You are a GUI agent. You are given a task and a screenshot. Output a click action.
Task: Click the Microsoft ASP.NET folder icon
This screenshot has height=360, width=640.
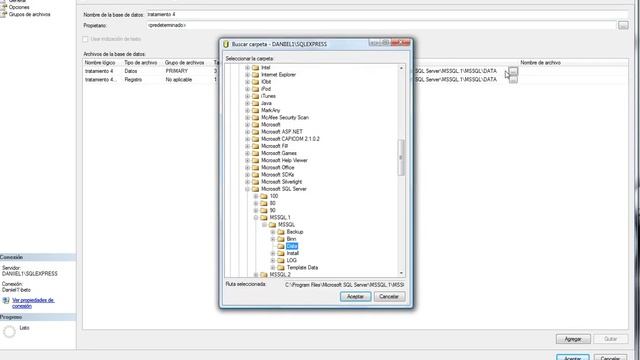(256, 132)
